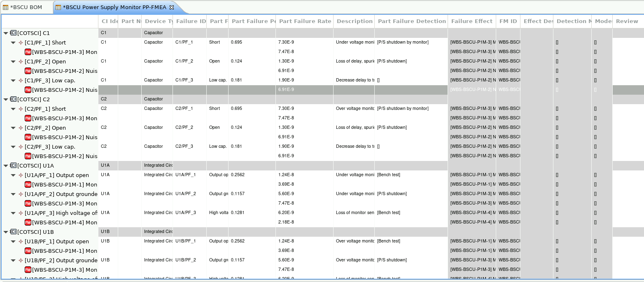Viewport: 644px width, 282px height.
Task: Click the red FM icon under [U1B/PF_1] Output open
Action: pyautogui.click(x=28, y=251)
